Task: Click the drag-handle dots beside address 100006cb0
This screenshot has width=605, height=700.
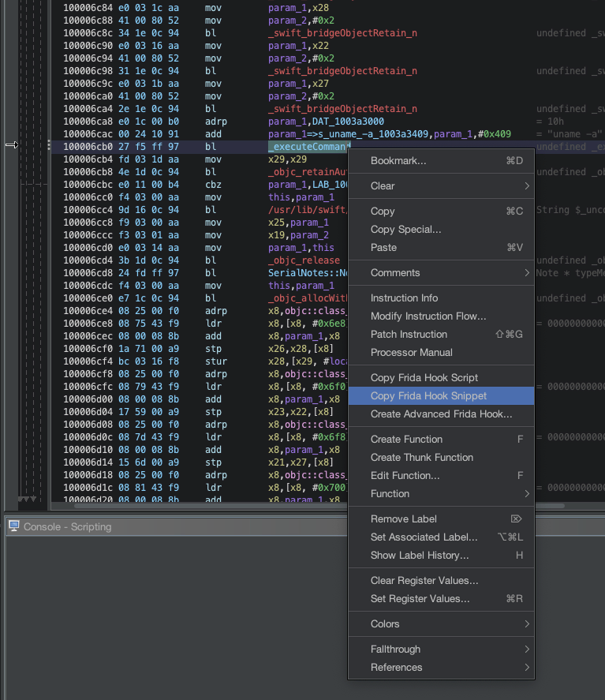Action: point(49,145)
